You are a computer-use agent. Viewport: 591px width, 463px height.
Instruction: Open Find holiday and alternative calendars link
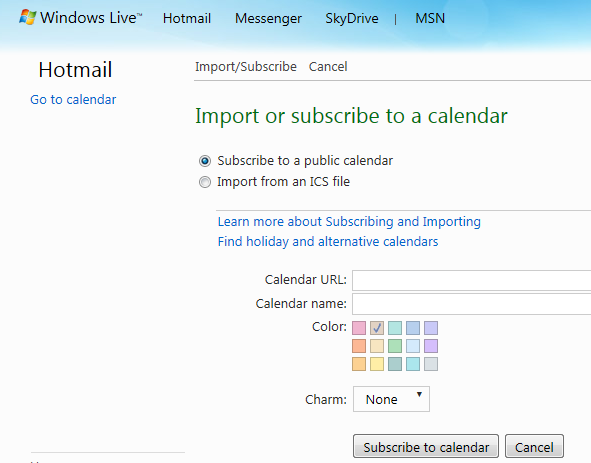pos(328,241)
